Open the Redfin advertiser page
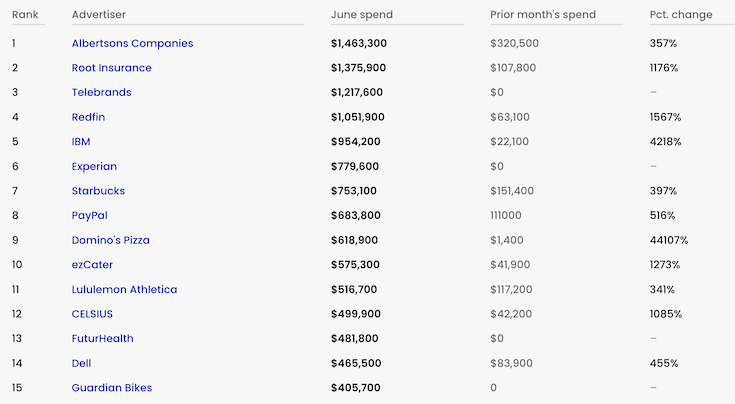Image resolution: width=735 pixels, height=404 pixels. click(x=88, y=117)
